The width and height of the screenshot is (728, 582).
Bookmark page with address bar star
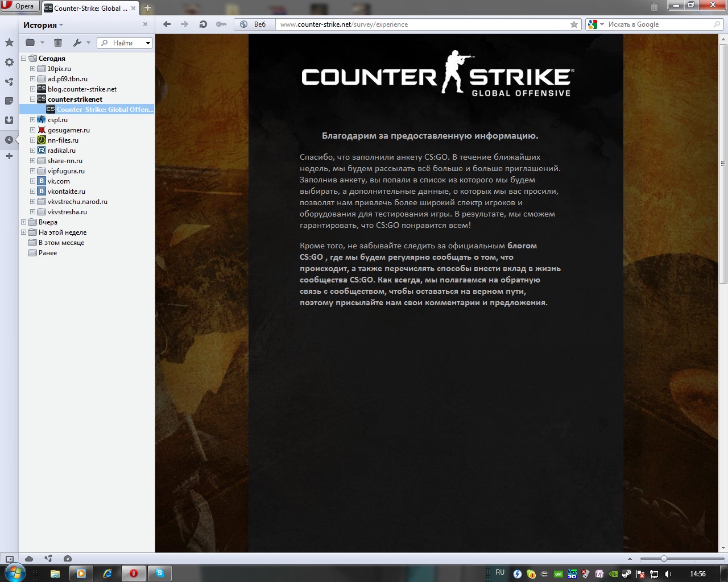coord(574,24)
